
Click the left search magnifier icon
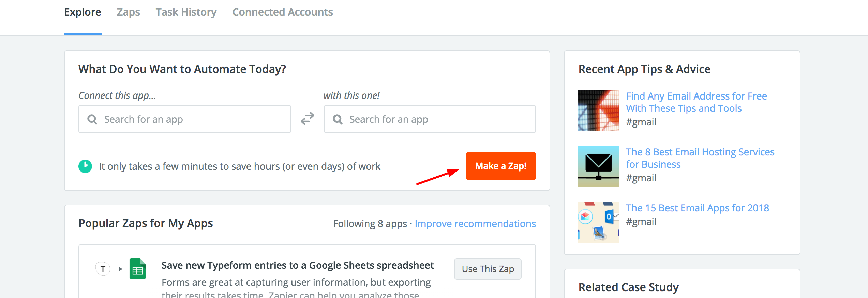click(x=92, y=119)
